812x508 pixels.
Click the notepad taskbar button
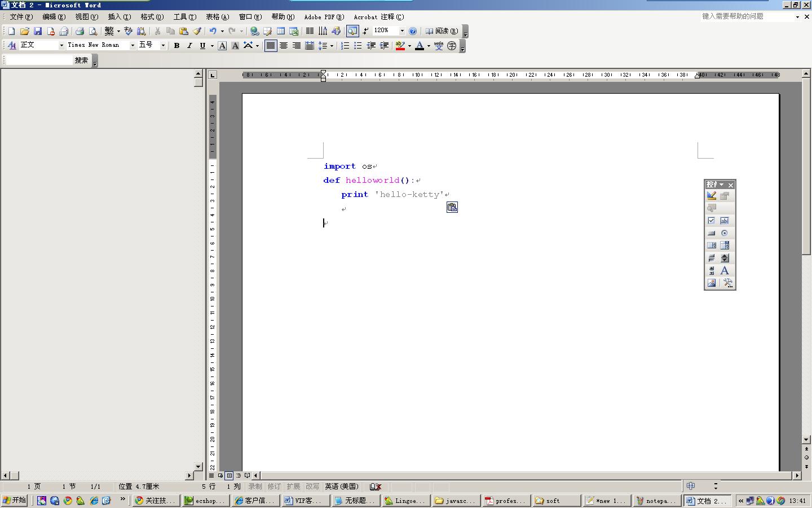click(x=656, y=501)
